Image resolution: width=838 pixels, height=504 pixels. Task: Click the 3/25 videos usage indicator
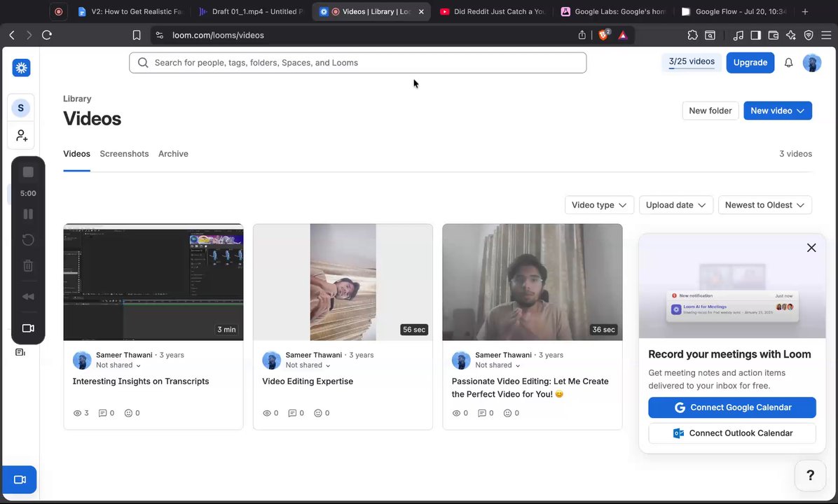pos(692,62)
